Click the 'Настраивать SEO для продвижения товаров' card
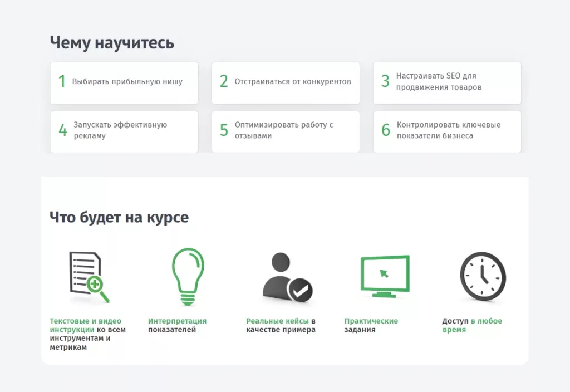Viewport: 570px width, 392px height. coord(446,83)
